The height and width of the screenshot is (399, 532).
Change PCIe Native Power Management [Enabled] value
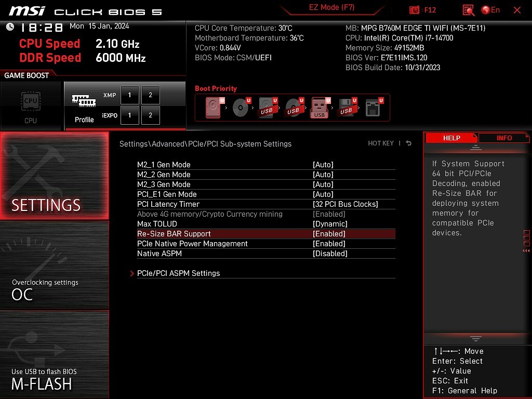click(329, 244)
